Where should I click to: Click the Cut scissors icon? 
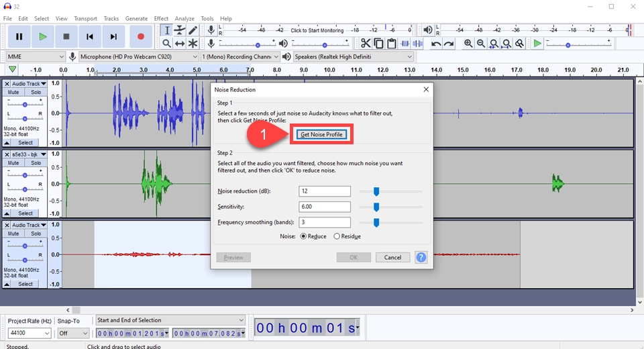click(365, 44)
